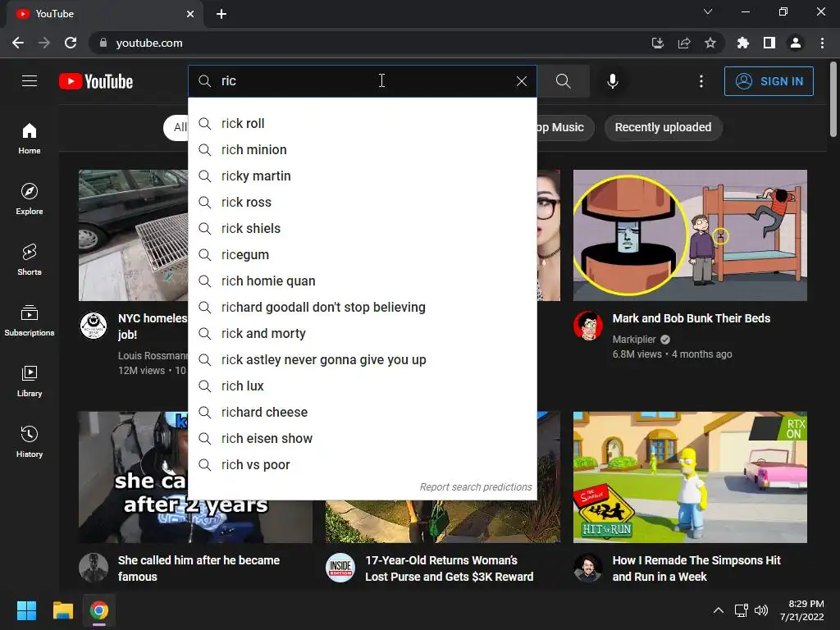Open Subscriptions in the sidebar
Image resolution: width=840 pixels, height=630 pixels.
click(30, 320)
